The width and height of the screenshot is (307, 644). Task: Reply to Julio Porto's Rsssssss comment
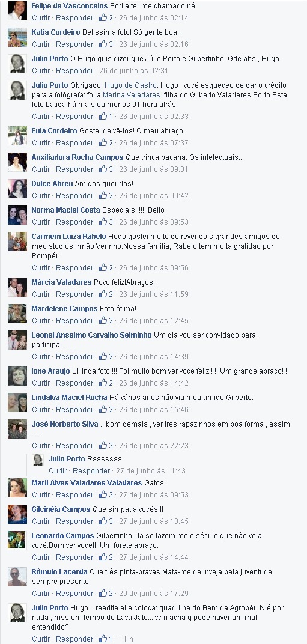(91, 470)
